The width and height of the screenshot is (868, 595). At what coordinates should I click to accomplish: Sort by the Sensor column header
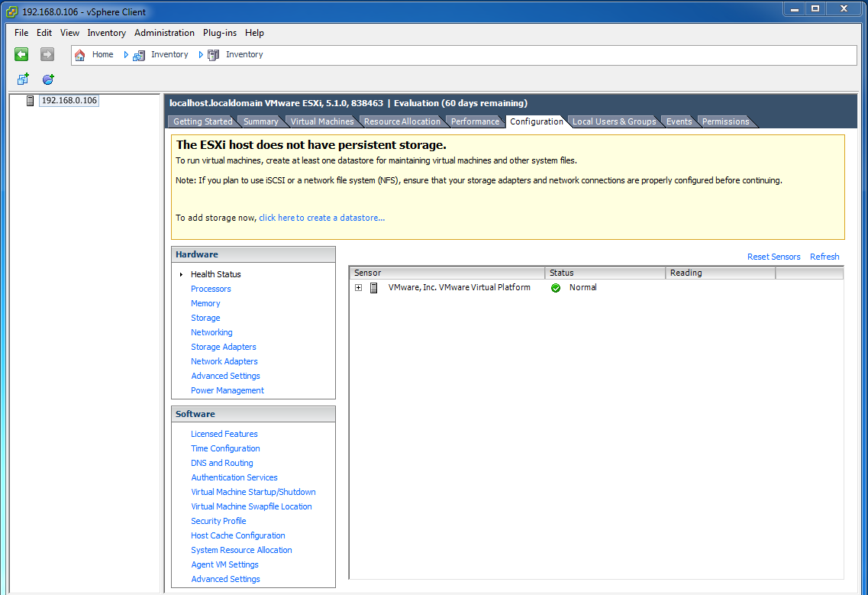tap(447, 273)
